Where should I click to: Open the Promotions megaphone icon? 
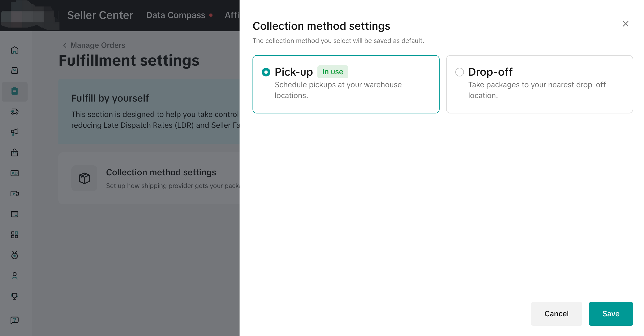pos(15,132)
